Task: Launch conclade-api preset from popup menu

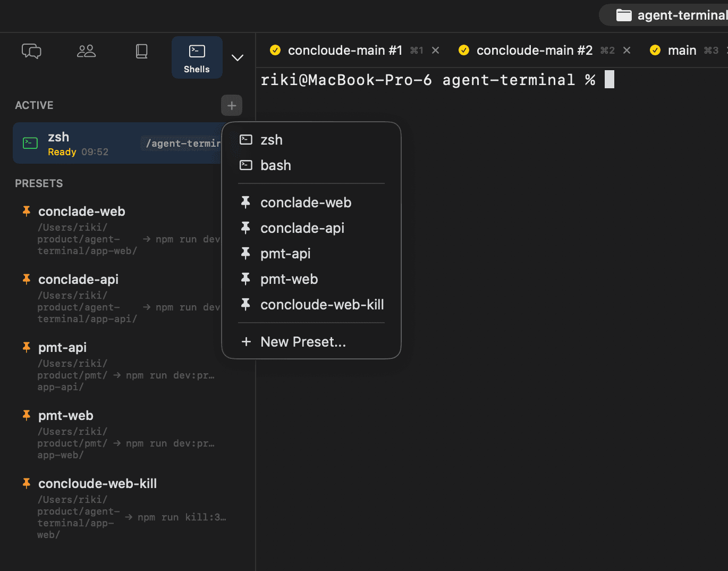Action: pos(302,228)
